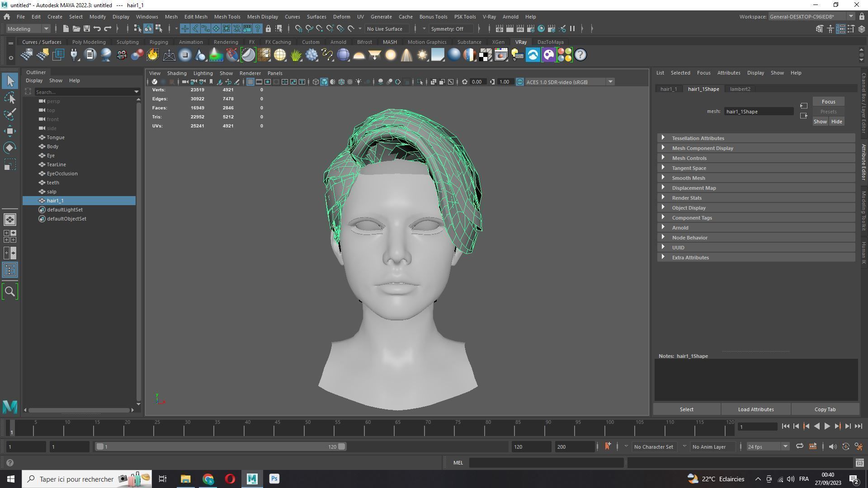Click the Focus button
Viewport: 868px width, 488px height.
pyautogui.click(x=828, y=102)
